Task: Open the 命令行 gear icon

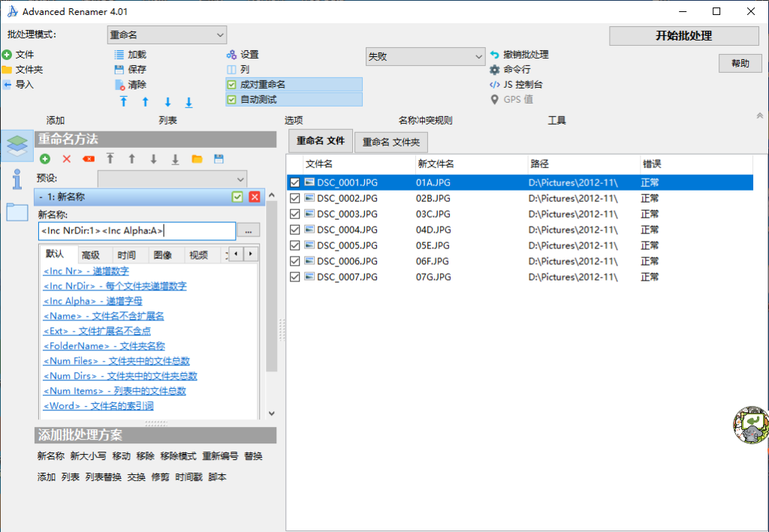Action: (x=494, y=70)
